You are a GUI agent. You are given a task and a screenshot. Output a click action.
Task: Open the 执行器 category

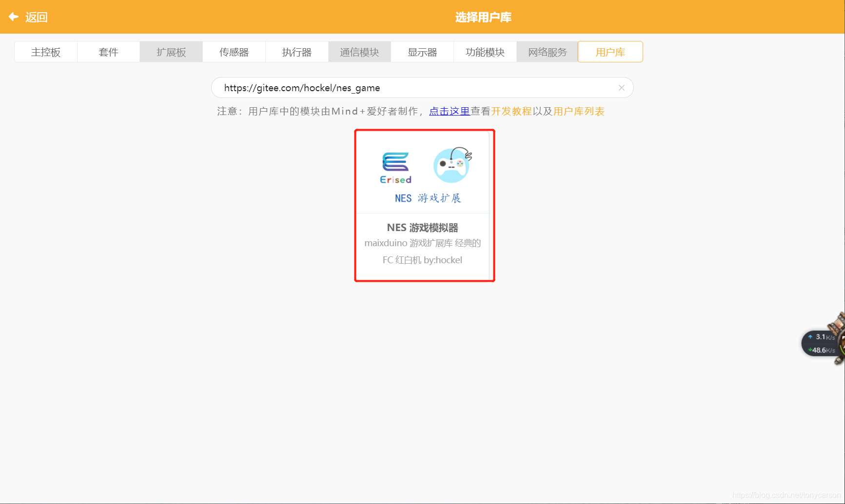point(296,52)
